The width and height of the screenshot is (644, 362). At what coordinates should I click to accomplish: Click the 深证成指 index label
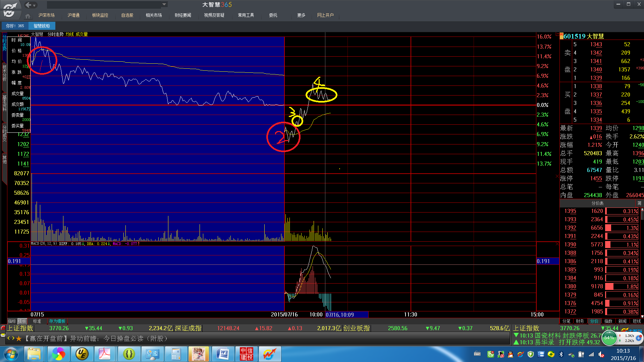click(189, 328)
